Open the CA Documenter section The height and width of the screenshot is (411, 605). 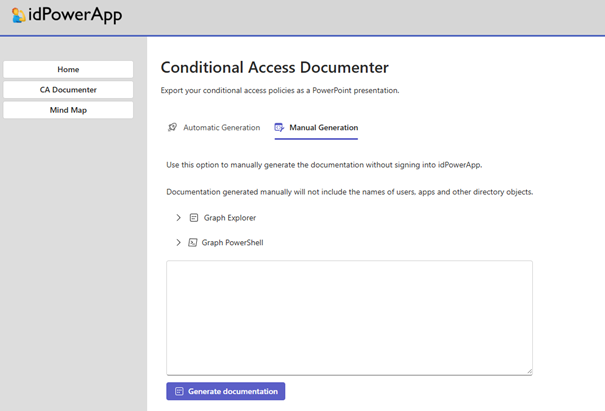click(68, 90)
